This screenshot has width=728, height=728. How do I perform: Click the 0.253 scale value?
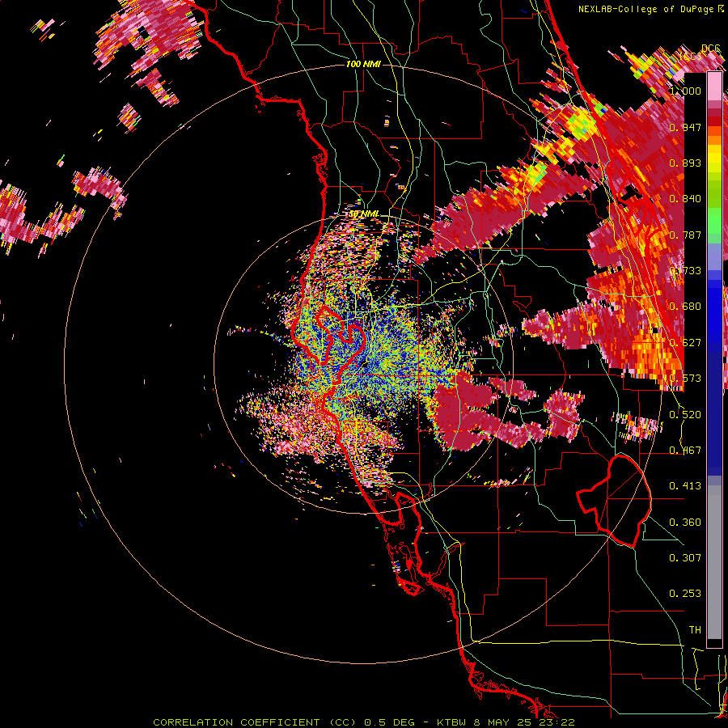click(x=685, y=594)
